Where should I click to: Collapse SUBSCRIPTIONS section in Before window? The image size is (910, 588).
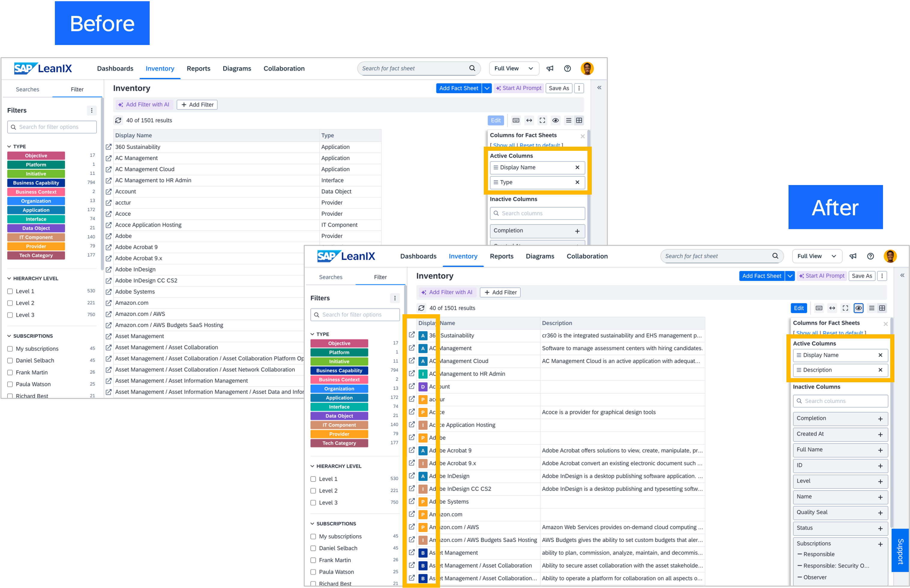9,336
